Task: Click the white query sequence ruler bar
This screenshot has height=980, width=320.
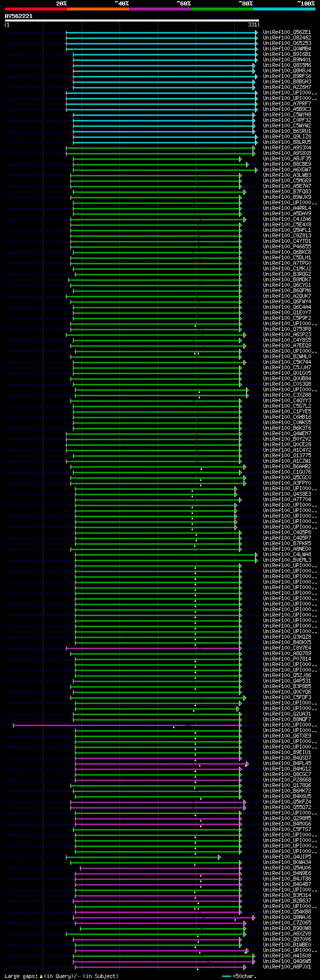Action: pyautogui.click(x=131, y=20)
